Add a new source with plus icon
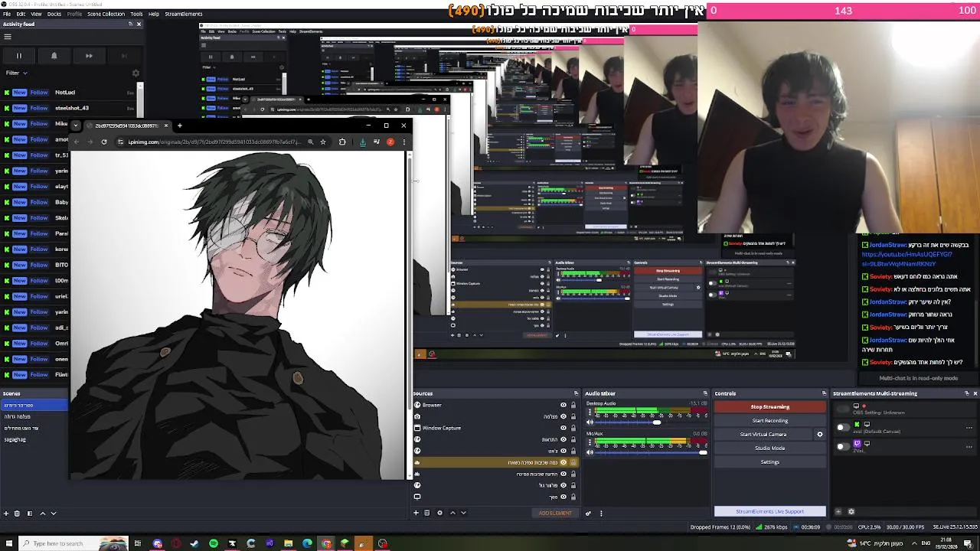Image resolution: width=980 pixels, height=551 pixels. tap(416, 513)
